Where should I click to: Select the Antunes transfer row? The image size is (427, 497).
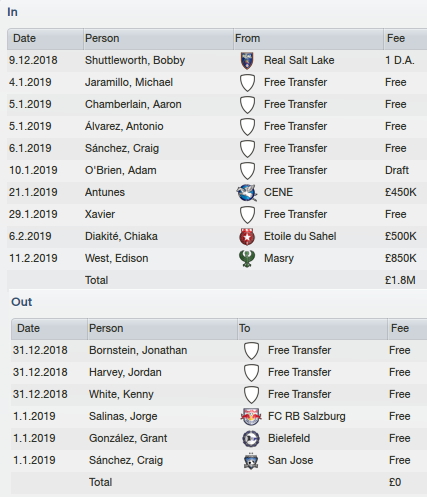(217, 192)
